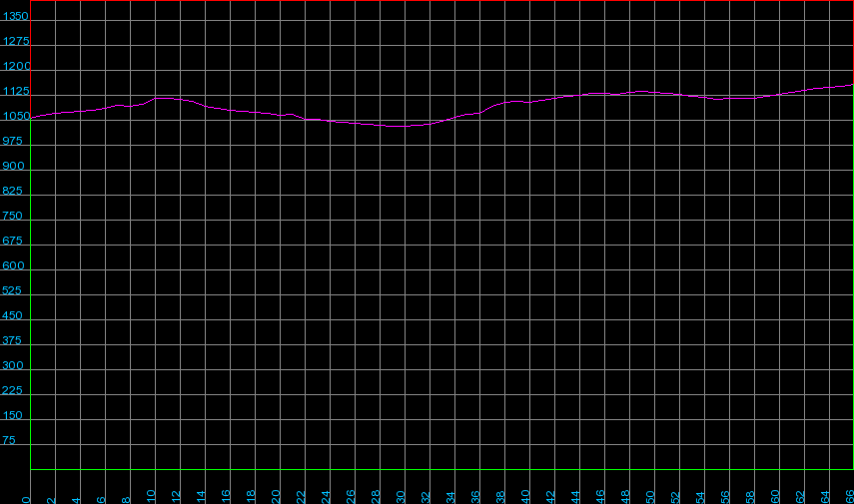Screen dimensions: 854x504
Task: Click the 975 y-axis label
Action: 12,142
